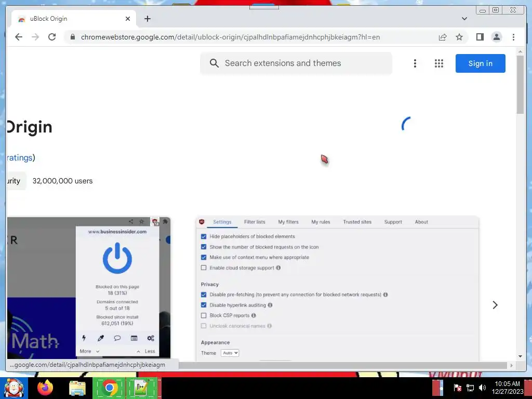Viewport: 532px width, 399px height.
Task: Open File Explorer from the taskbar
Action: point(77,388)
